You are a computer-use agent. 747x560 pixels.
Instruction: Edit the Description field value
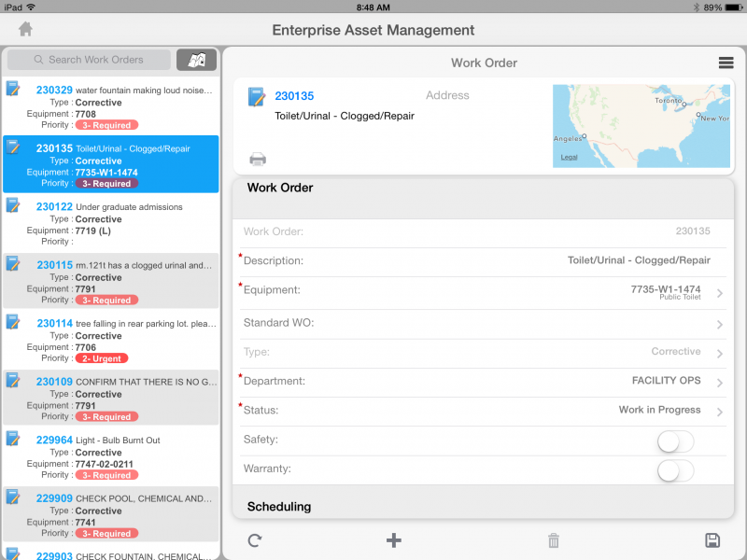pyautogui.click(x=639, y=260)
